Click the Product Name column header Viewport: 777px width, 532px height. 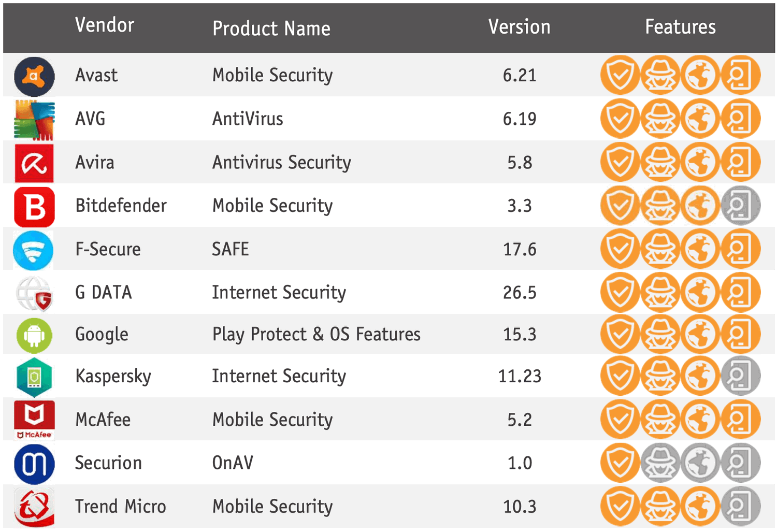[271, 28]
